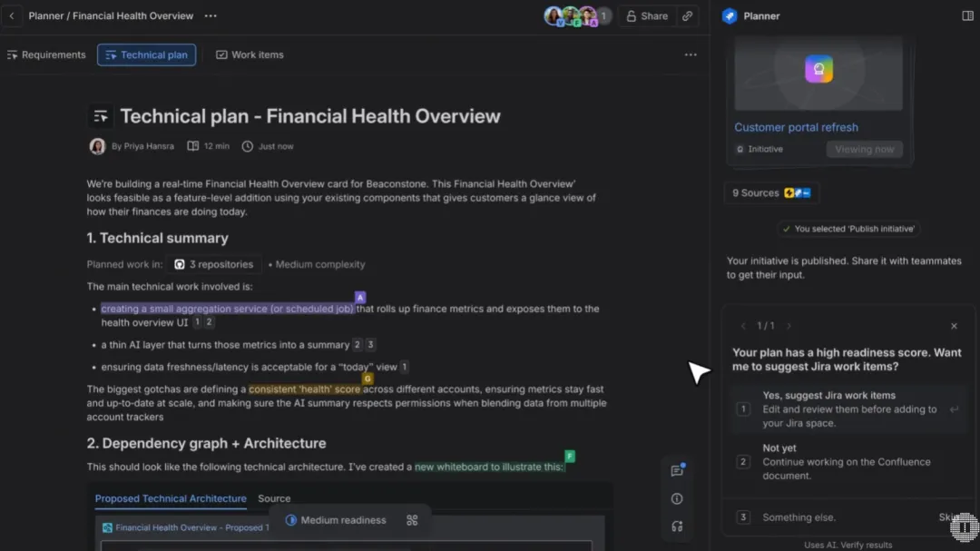Click the green F comment marker
This screenshot has height=551, width=980.
coord(569,456)
